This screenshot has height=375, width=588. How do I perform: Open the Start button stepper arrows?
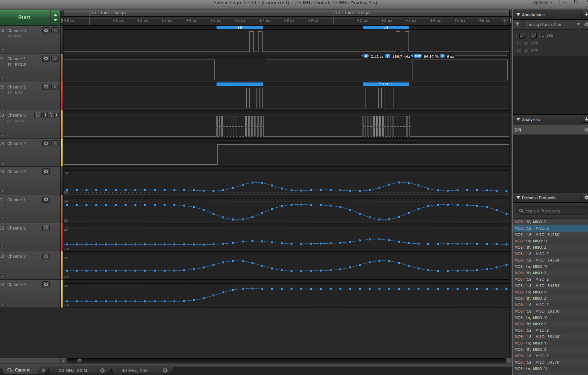[x=56, y=17]
